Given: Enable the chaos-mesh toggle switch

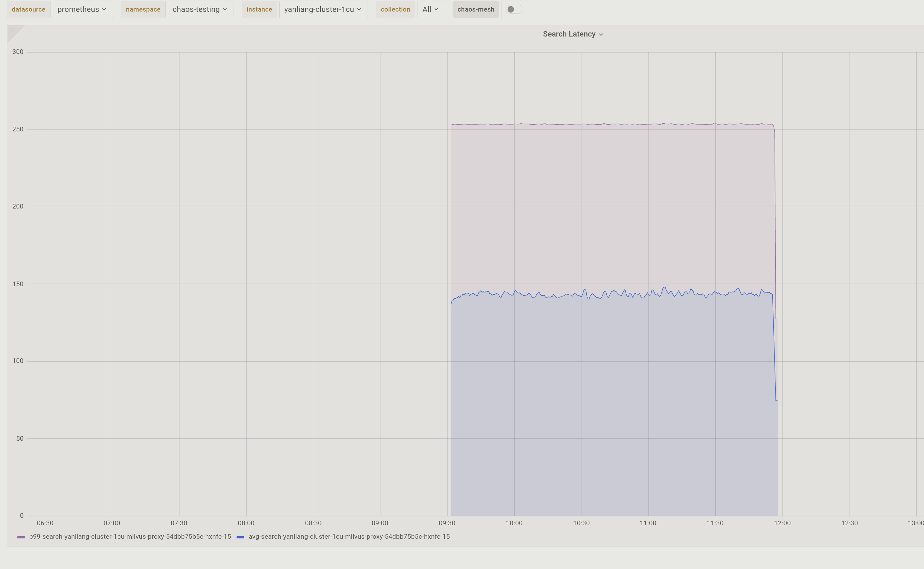Looking at the screenshot, I should click(x=514, y=9).
